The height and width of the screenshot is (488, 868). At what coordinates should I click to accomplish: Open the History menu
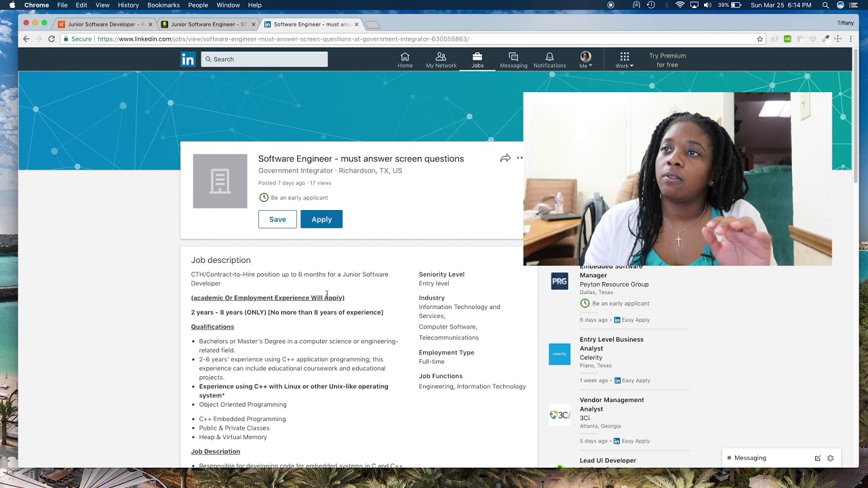pyautogui.click(x=128, y=5)
